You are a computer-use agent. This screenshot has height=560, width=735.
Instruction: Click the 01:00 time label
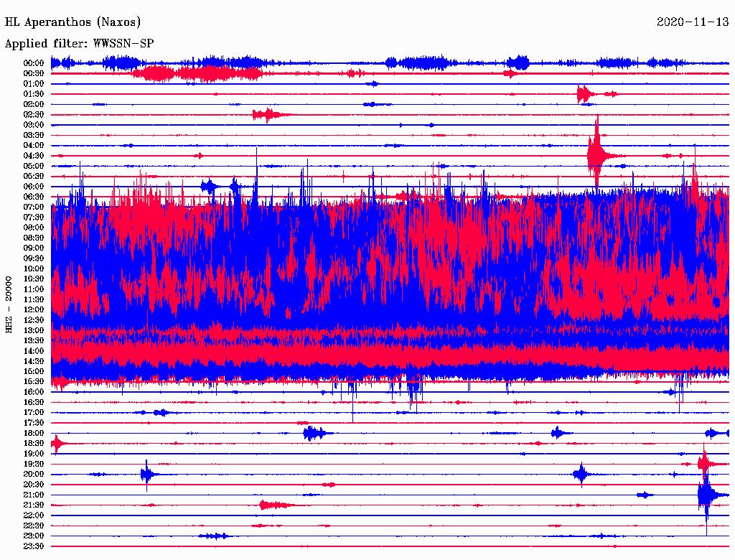[34, 83]
